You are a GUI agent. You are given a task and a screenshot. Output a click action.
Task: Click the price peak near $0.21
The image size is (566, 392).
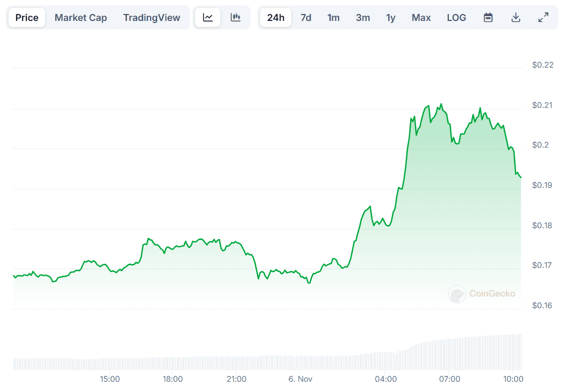[x=441, y=104]
